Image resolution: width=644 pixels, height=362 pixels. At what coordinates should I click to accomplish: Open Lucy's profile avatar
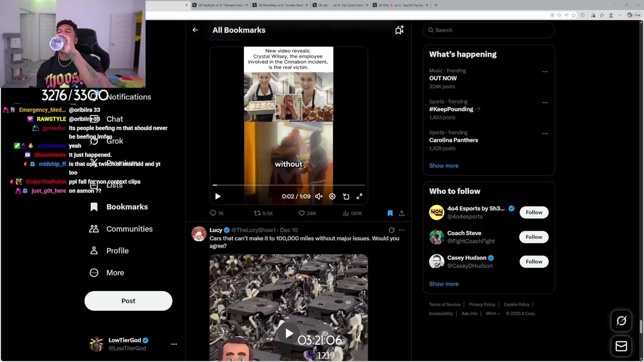point(199,234)
